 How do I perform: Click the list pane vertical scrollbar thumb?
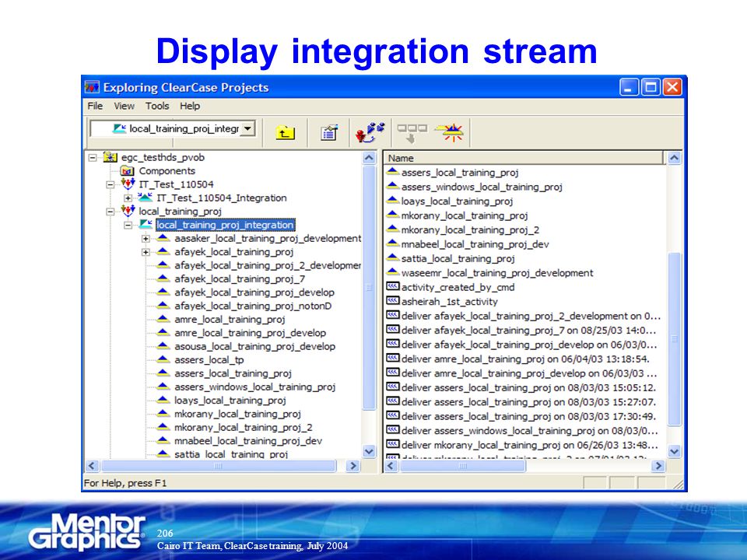coord(674,338)
